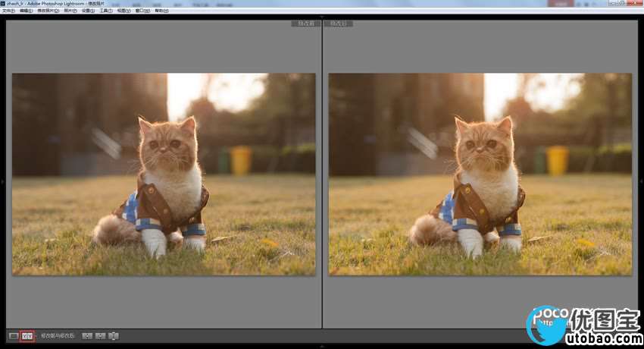Expand the left panel edge arrow

2,182
